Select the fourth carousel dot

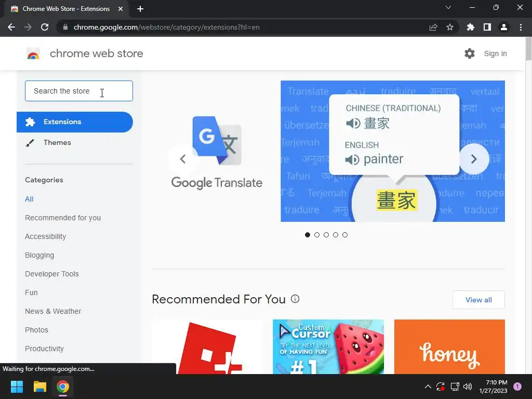point(336,235)
